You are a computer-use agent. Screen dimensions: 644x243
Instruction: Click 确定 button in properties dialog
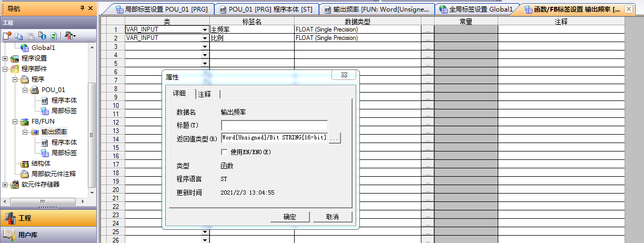click(x=289, y=217)
